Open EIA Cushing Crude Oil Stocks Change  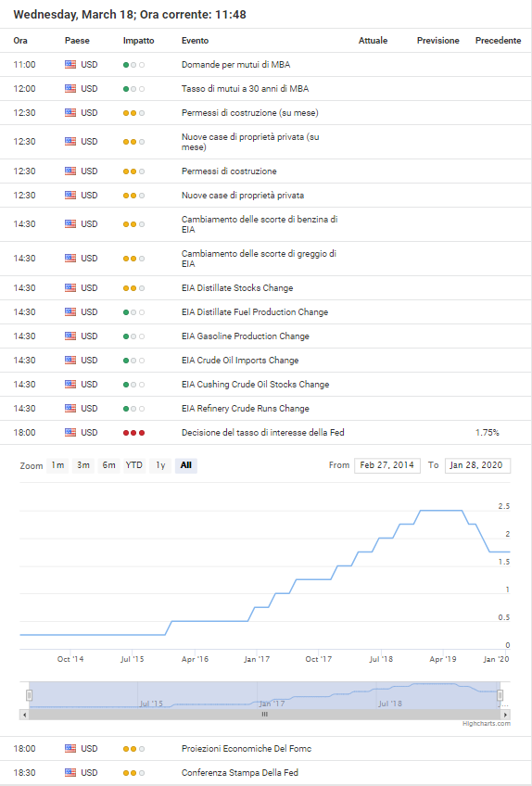point(255,385)
